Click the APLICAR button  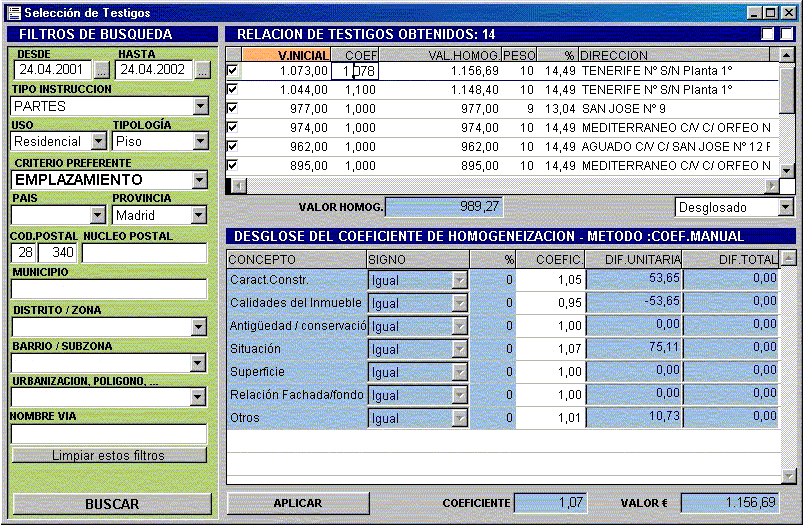[298, 503]
